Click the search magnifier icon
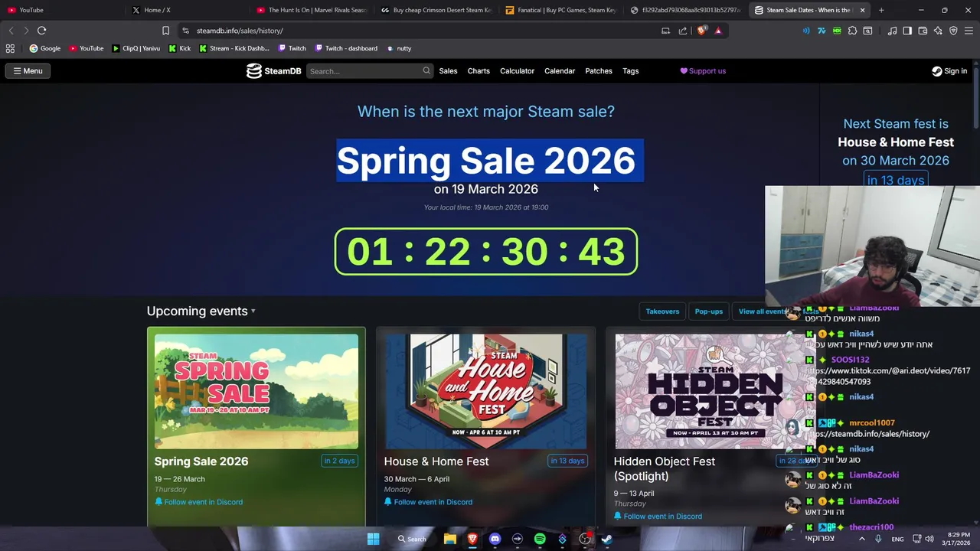The height and width of the screenshot is (551, 980). click(426, 71)
